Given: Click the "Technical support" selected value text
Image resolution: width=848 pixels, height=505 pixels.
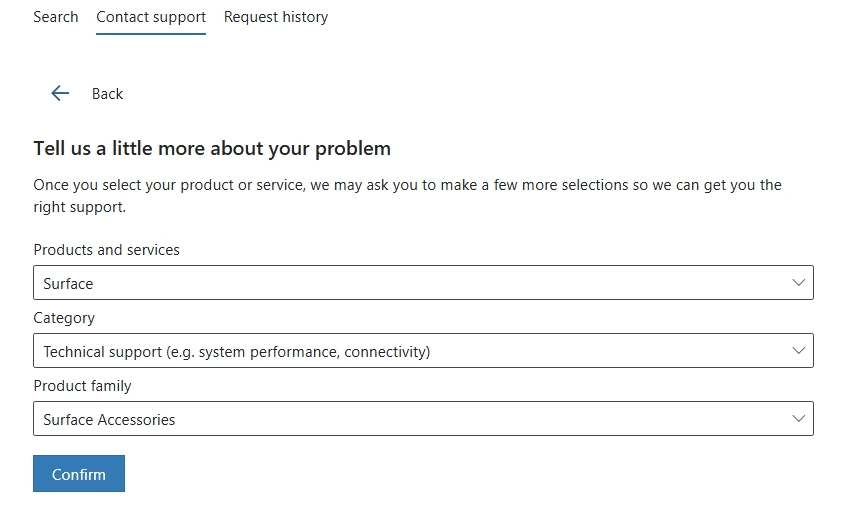Looking at the screenshot, I should [x=236, y=352].
